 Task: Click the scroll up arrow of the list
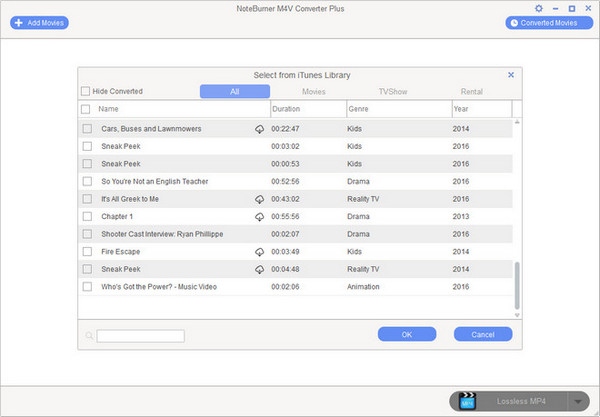pos(517,122)
